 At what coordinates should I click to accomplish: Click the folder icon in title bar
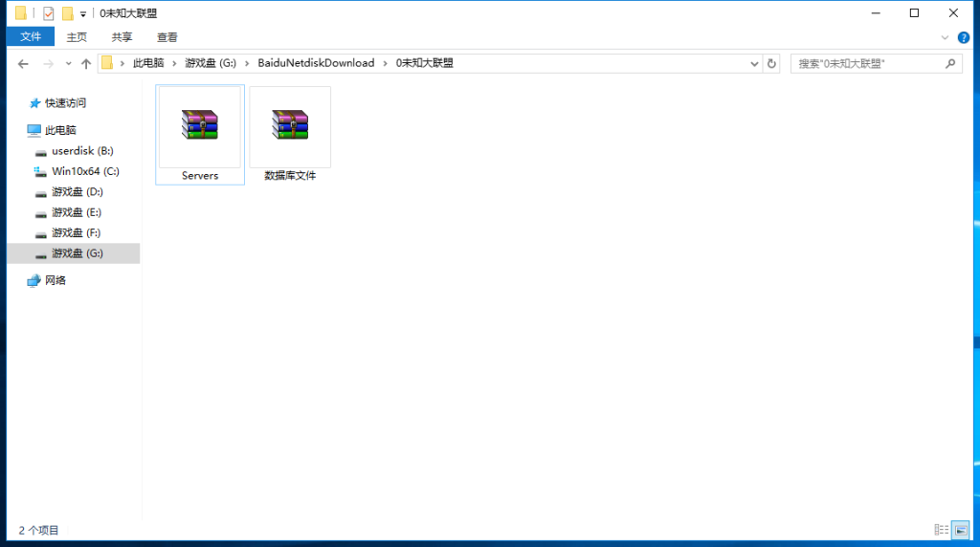click(21, 13)
